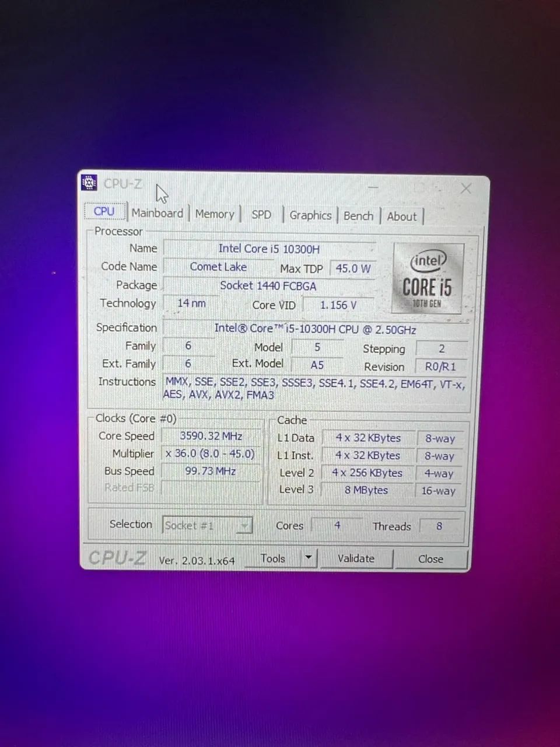Click the 45.0 W Max TDP value
The width and height of the screenshot is (560, 747).
pos(352,268)
